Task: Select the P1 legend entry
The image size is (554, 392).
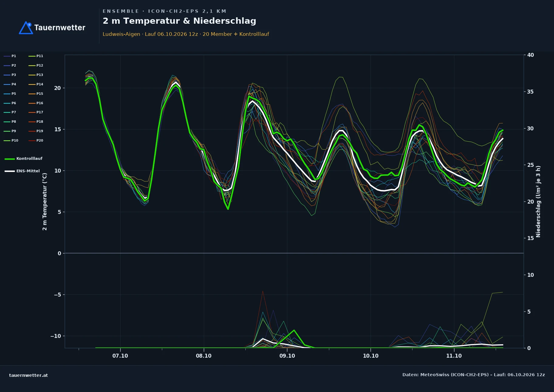Action: (10, 56)
